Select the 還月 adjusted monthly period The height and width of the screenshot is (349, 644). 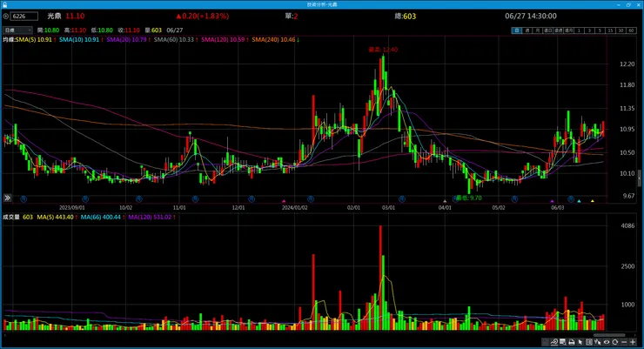pos(569,30)
